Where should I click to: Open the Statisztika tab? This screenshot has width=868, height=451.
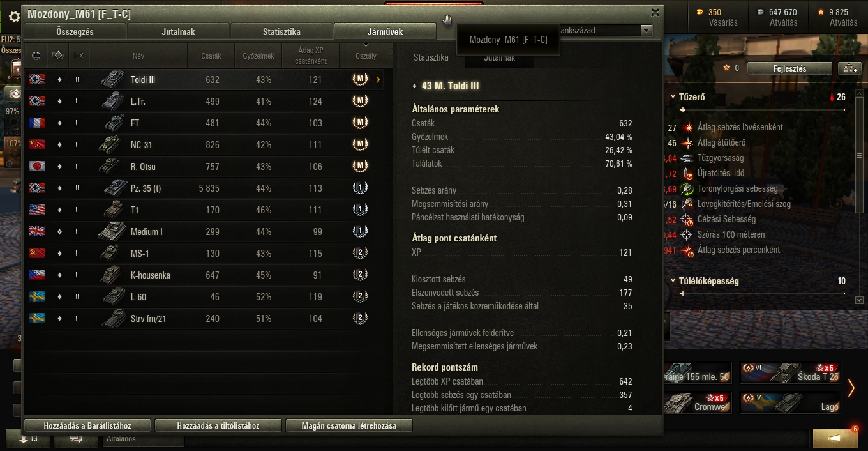click(x=281, y=32)
